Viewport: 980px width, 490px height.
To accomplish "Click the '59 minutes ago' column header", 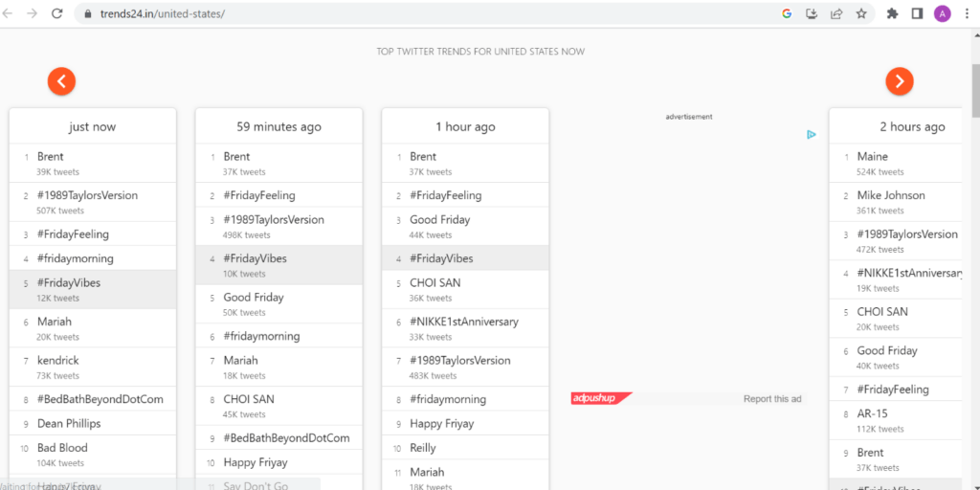I will click(278, 127).
